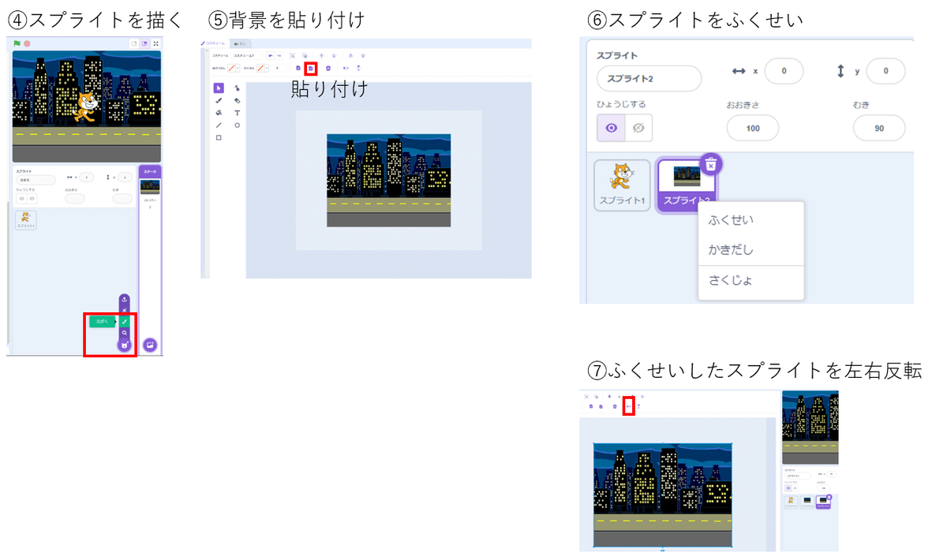Click the Delete trash icon in step ⑦ editor
Screen dimensions: 947x560
pos(615,406)
